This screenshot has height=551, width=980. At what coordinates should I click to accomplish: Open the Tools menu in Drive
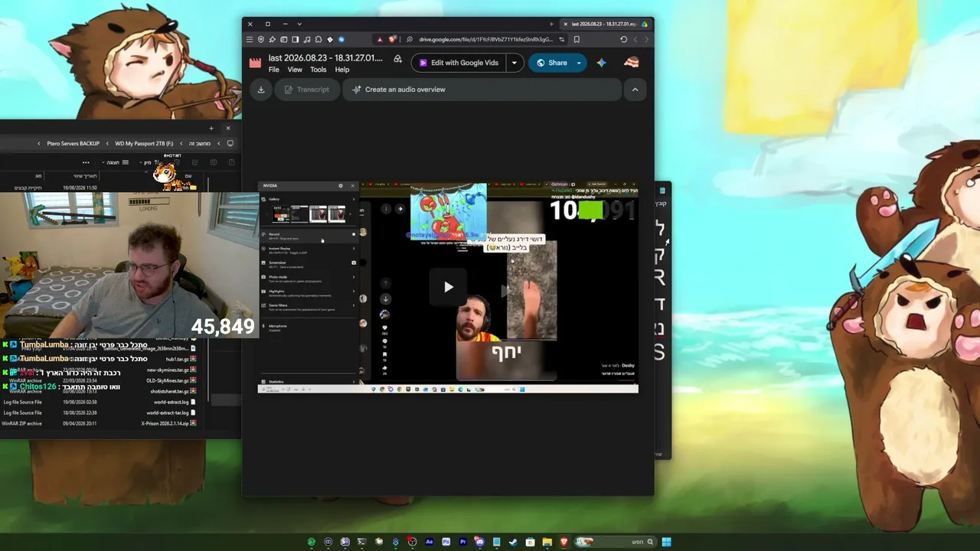click(x=318, y=70)
